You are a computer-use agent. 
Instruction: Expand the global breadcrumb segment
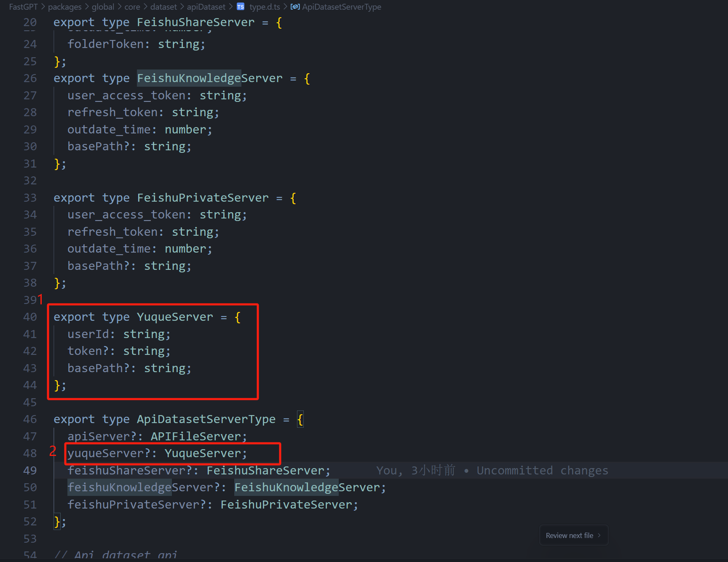tap(103, 7)
